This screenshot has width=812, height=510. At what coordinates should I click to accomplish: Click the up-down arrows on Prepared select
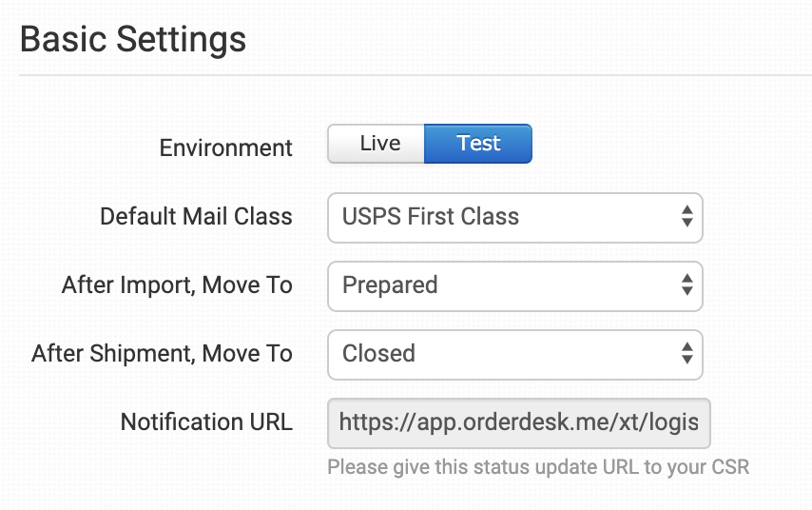686,285
